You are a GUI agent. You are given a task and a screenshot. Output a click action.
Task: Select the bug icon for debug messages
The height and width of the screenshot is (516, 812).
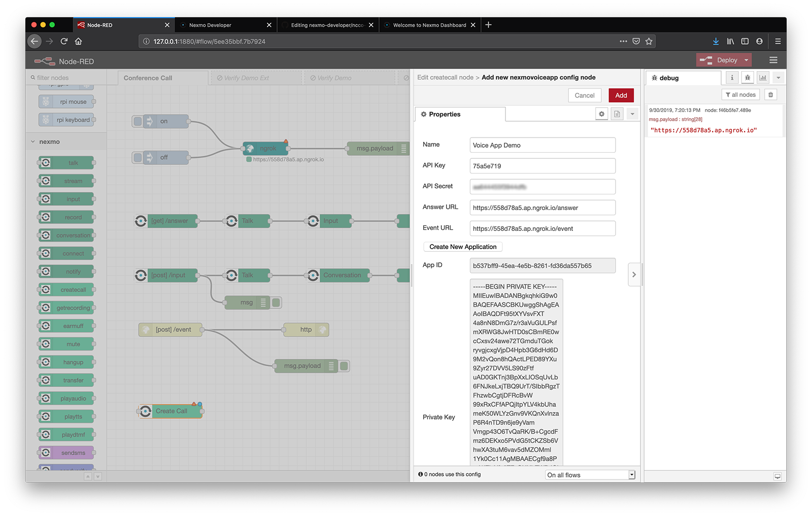[747, 78]
